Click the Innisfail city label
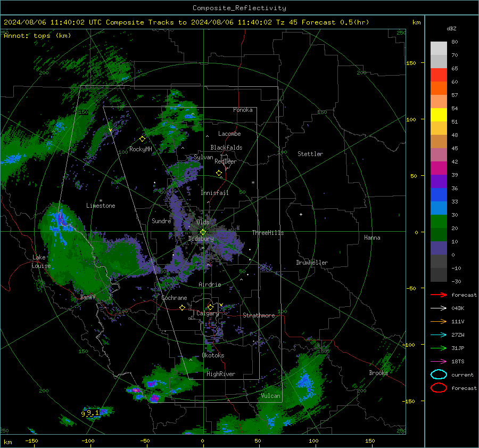Viewport: 479px width, 448px height. pos(215,193)
